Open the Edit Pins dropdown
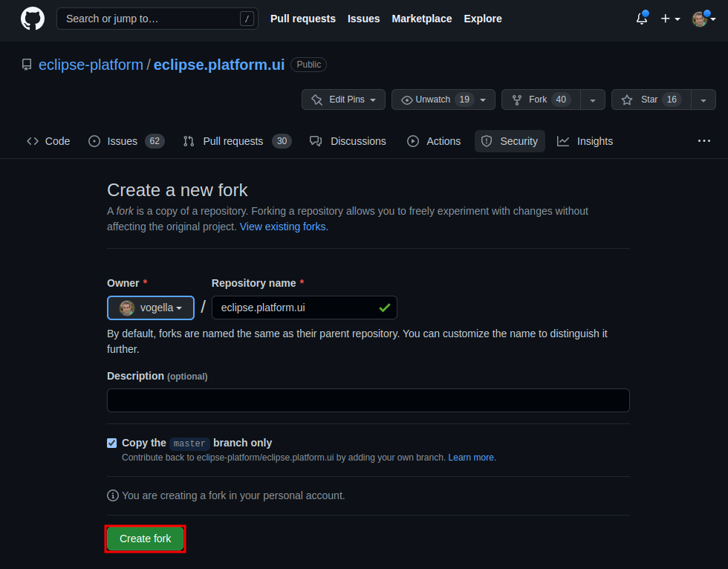Screen dimensions: 728x569 pos(343,100)
